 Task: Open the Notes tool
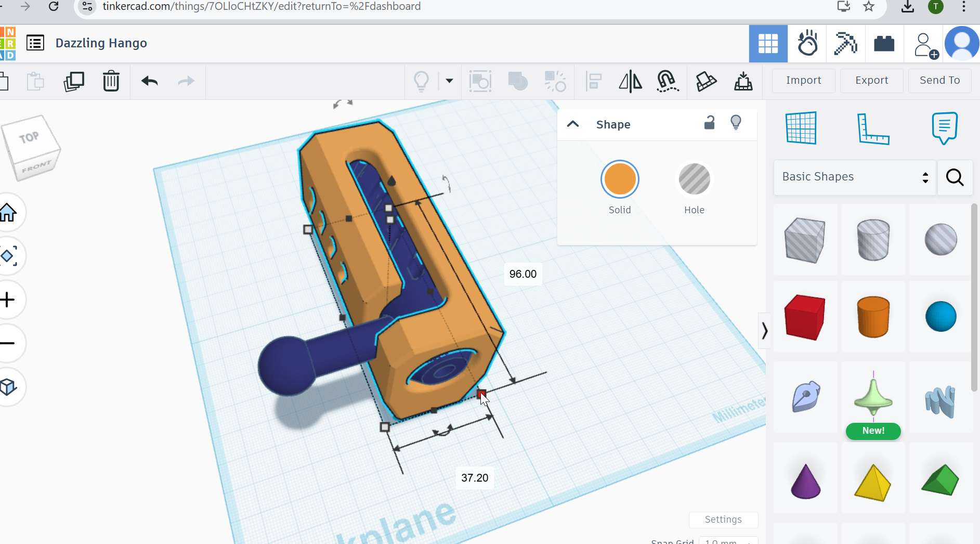click(944, 128)
